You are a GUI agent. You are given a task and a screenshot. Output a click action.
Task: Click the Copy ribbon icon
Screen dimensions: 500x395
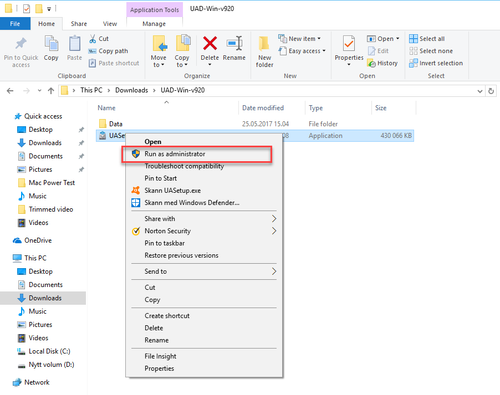coord(51,44)
